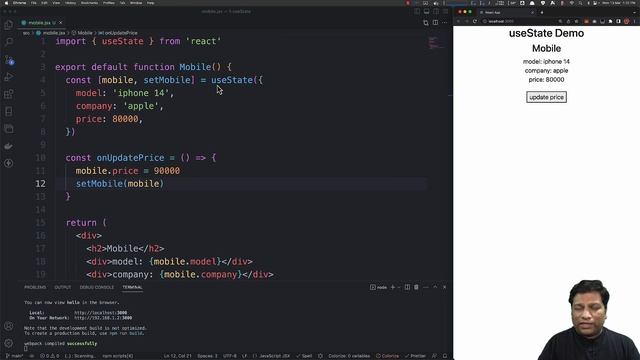The height and width of the screenshot is (360, 640).
Task: Switch to the PROBLEMS panel tab
Action: pos(35,287)
